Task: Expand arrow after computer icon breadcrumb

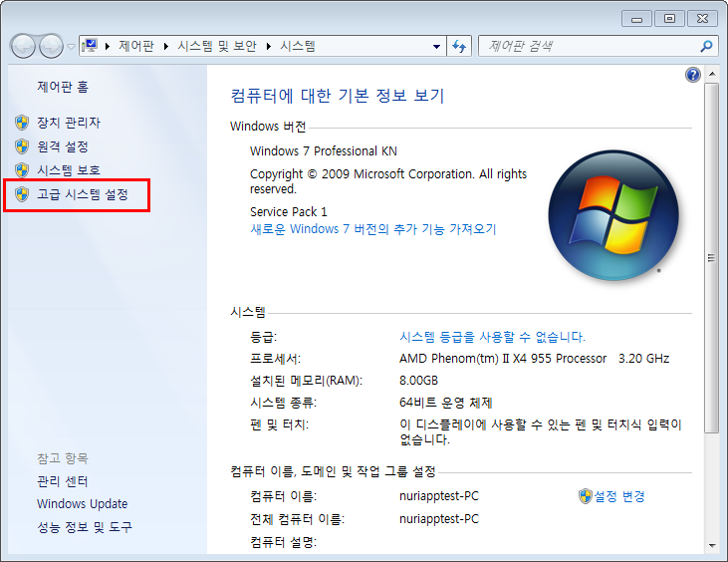Action: click(108, 46)
